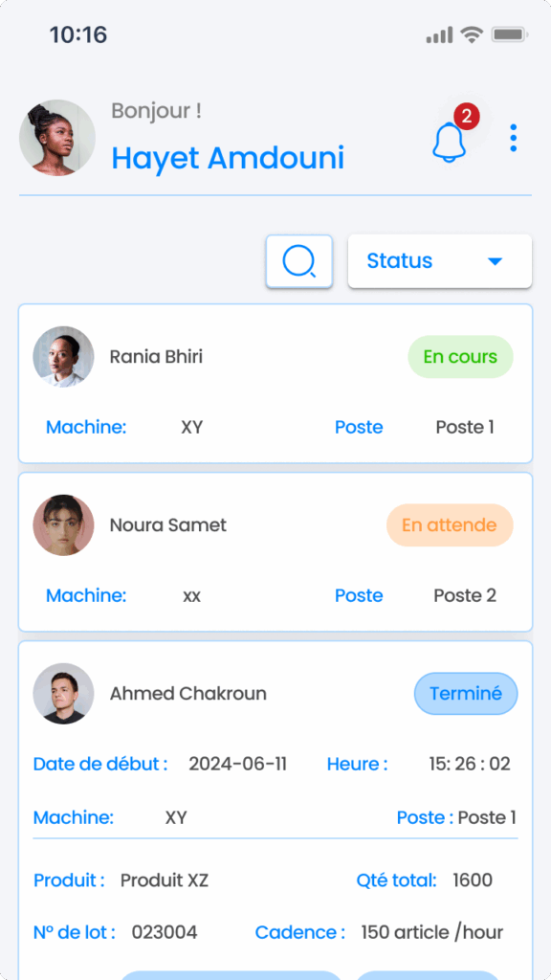Tap the Wi-Fi status icon
The image size is (551, 980).
pyautogui.click(x=472, y=34)
